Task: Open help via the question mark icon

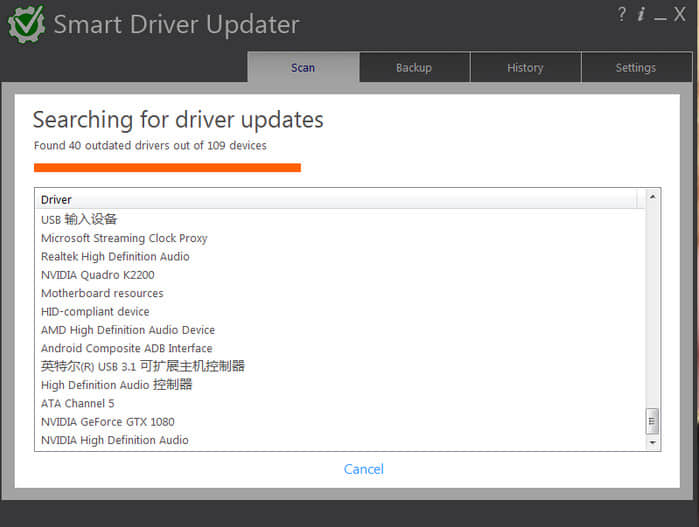Action: point(621,14)
